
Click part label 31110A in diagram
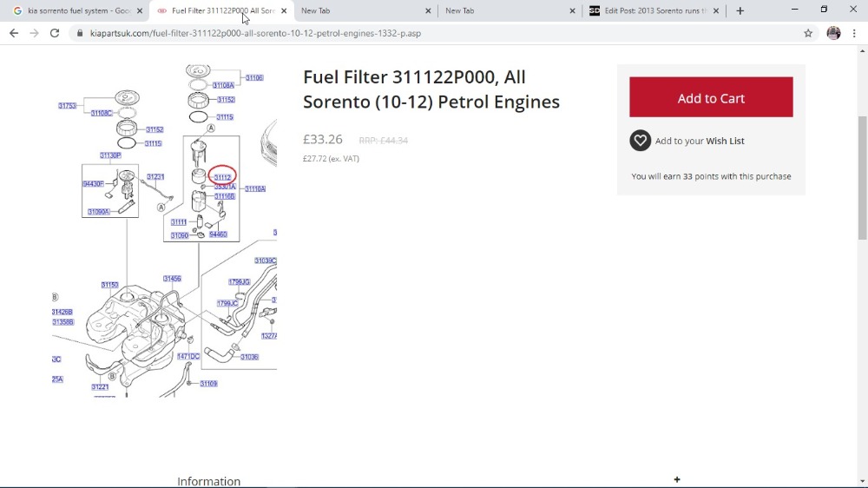pos(255,189)
